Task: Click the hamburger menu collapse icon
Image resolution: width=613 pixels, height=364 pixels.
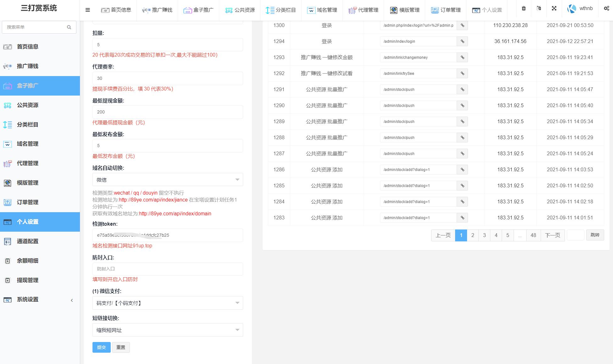Action: 88,10
